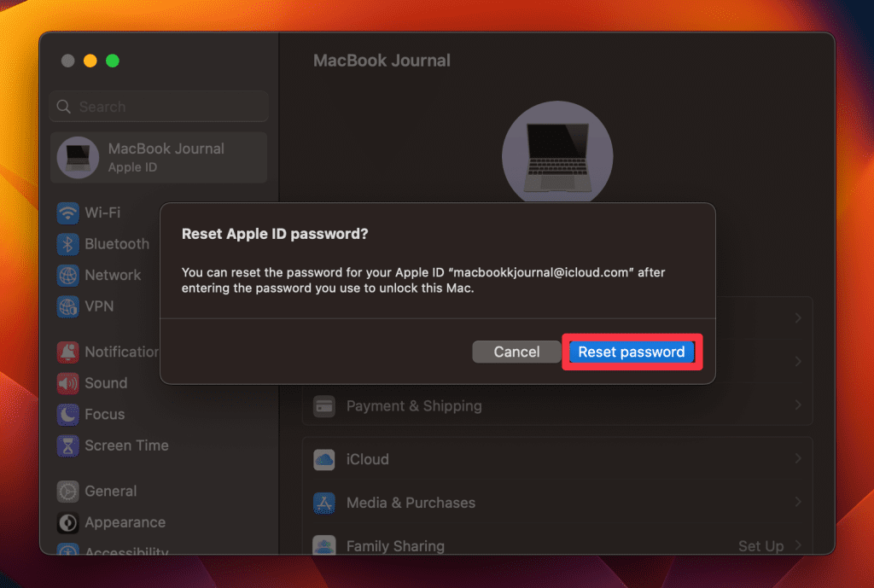874x588 pixels.
Task: Open Appearance settings label
Action: coord(125,522)
